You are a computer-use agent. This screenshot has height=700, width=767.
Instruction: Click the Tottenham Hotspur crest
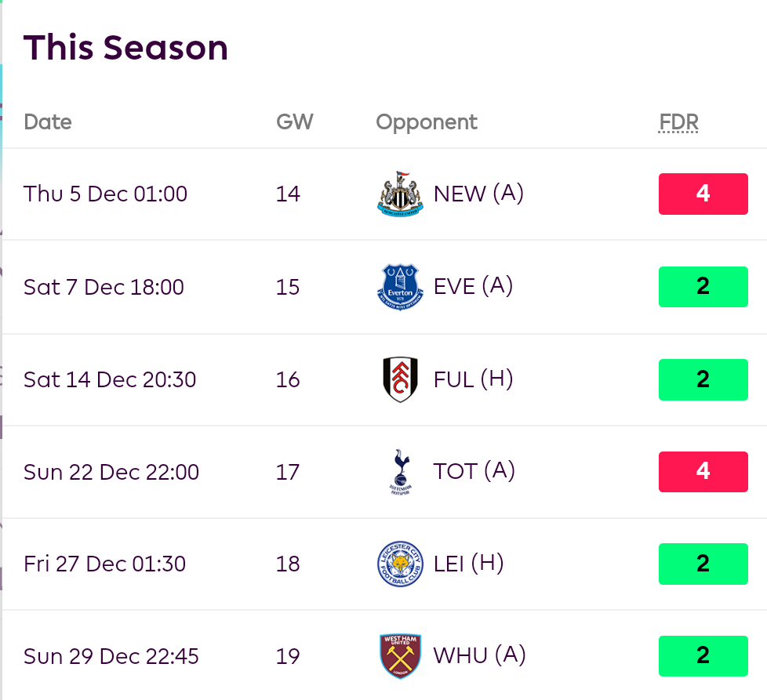(400, 472)
